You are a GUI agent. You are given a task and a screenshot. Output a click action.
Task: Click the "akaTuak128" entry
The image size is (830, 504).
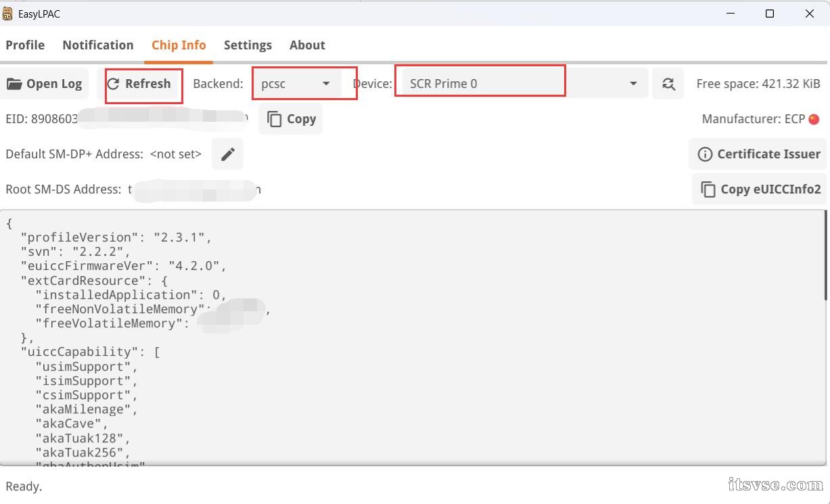(x=83, y=438)
